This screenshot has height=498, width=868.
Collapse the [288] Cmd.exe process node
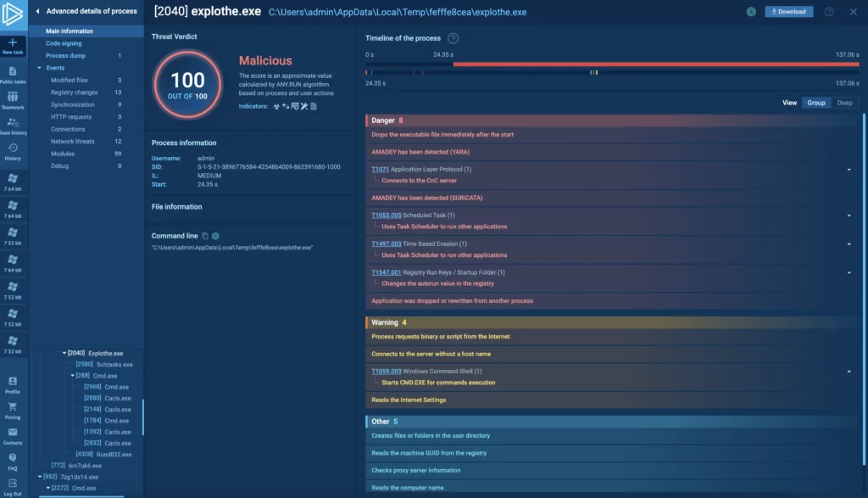coord(73,375)
